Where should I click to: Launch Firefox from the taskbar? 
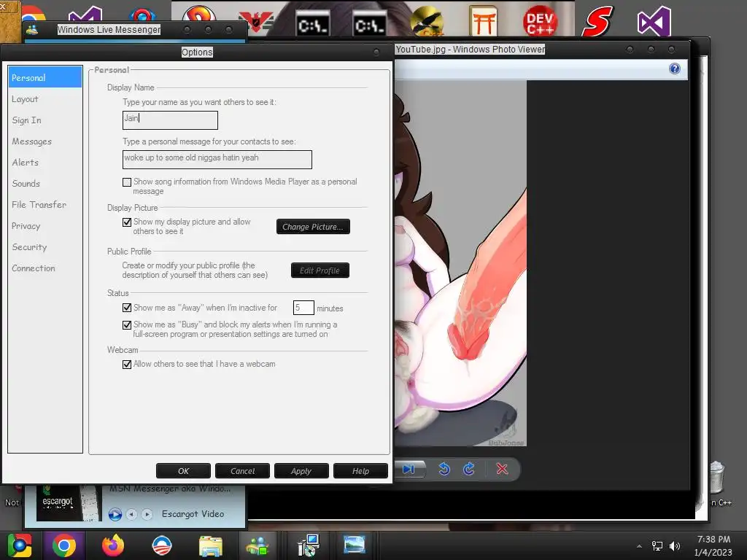[113, 545]
